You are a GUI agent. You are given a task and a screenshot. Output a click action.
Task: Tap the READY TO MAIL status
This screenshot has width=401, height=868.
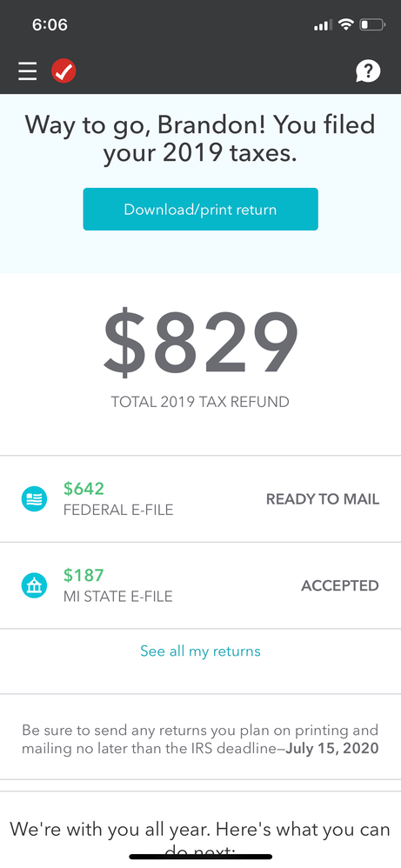coord(323,499)
